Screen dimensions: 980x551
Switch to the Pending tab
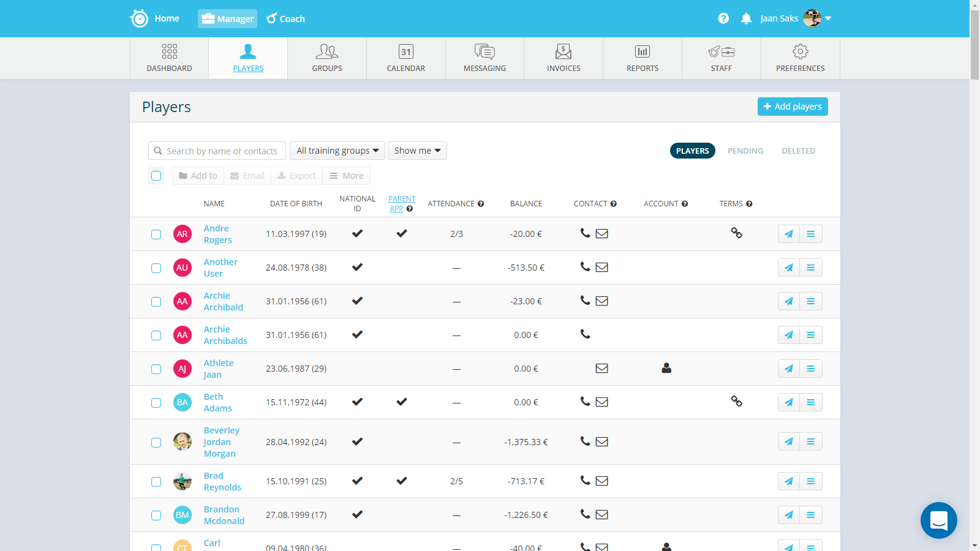(x=745, y=151)
